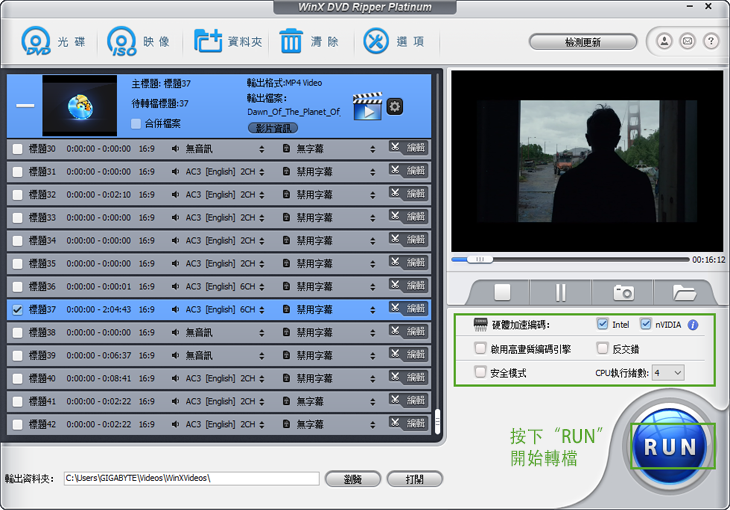Click the gear icon beside output profile
The height and width of the screenshot is (510, 730).
point(395,106)
